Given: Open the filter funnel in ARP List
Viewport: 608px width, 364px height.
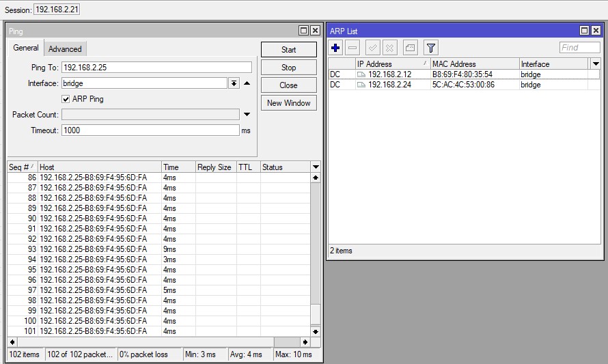Looking at the screenshot, I should pyautogui.click(x=431, y=48).
